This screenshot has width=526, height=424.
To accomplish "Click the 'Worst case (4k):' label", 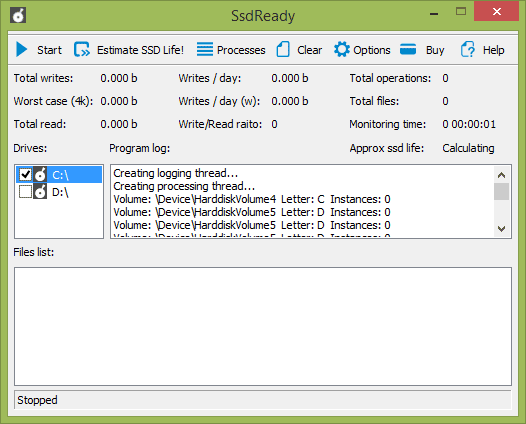I will coord(53,101).
